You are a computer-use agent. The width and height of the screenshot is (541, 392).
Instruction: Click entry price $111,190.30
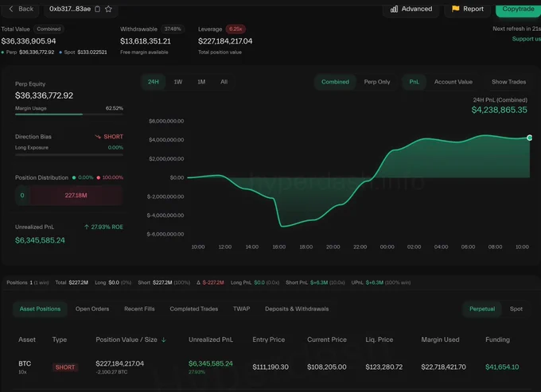270,367
